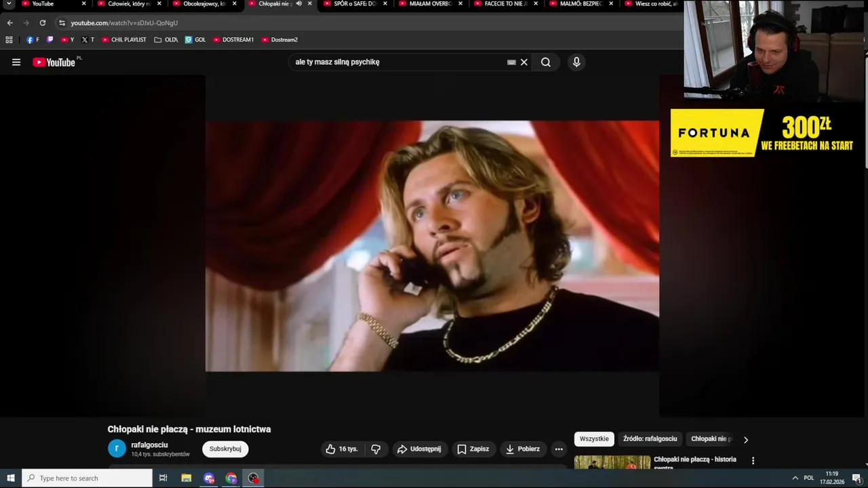Open the Twitch bookmark icon

click(50, 39)
